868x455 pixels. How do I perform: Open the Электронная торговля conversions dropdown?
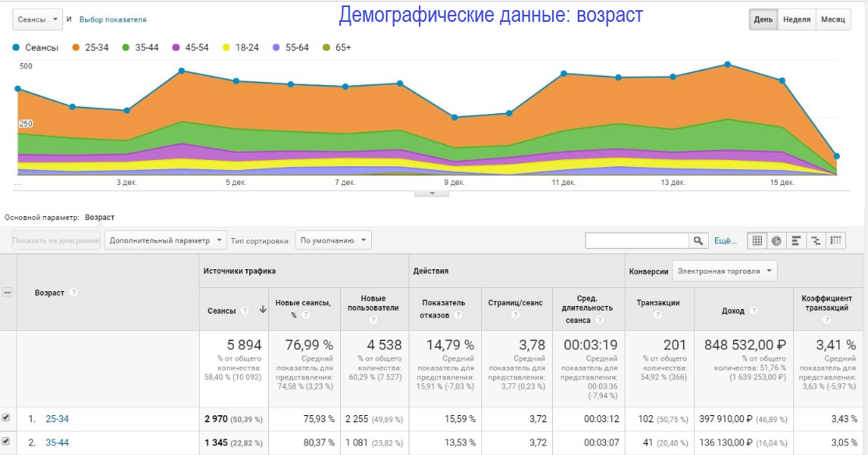pyautogui.click(x=725, y=271)
